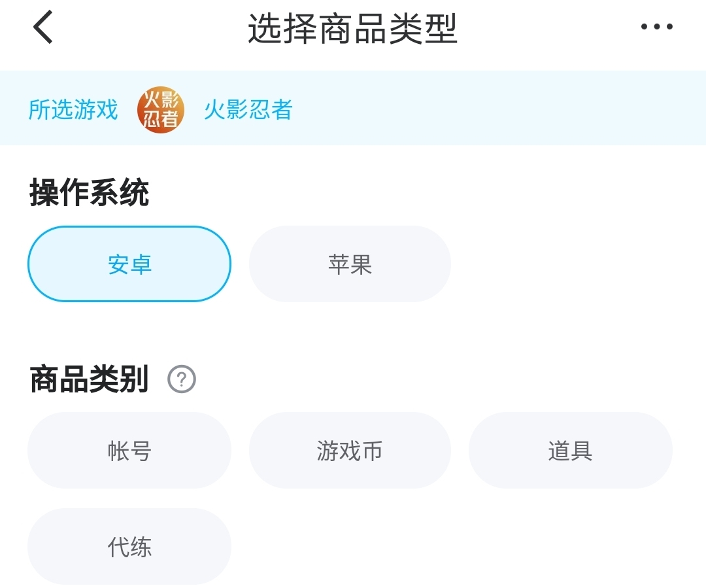The image size is (706, 588).
Task: Select 游戏币 as product category
Action: pos(350,451)
